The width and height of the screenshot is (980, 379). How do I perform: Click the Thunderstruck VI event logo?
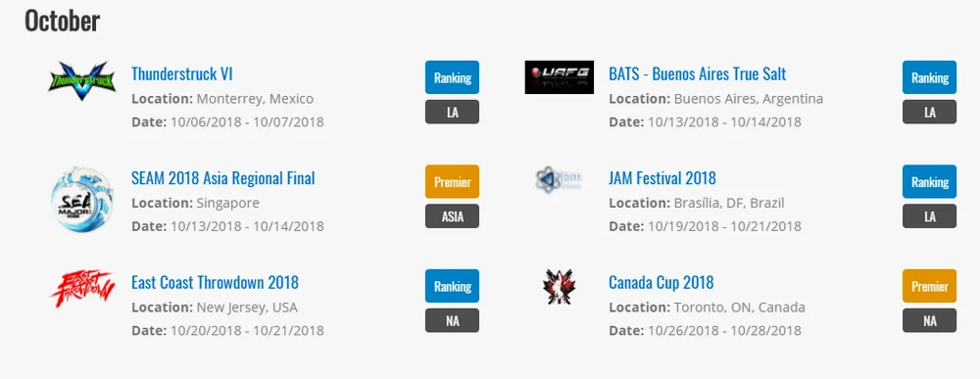(x=82, y=80)
